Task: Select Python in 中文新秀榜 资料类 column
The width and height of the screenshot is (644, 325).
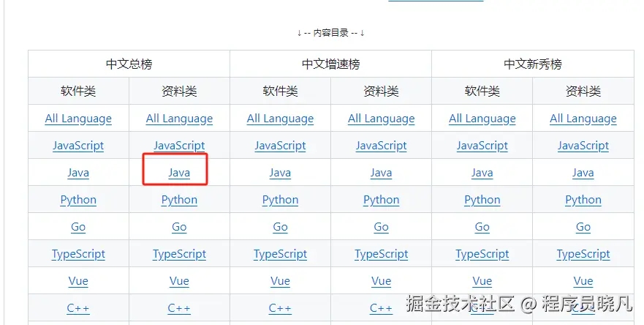Action: click(583, 200)
